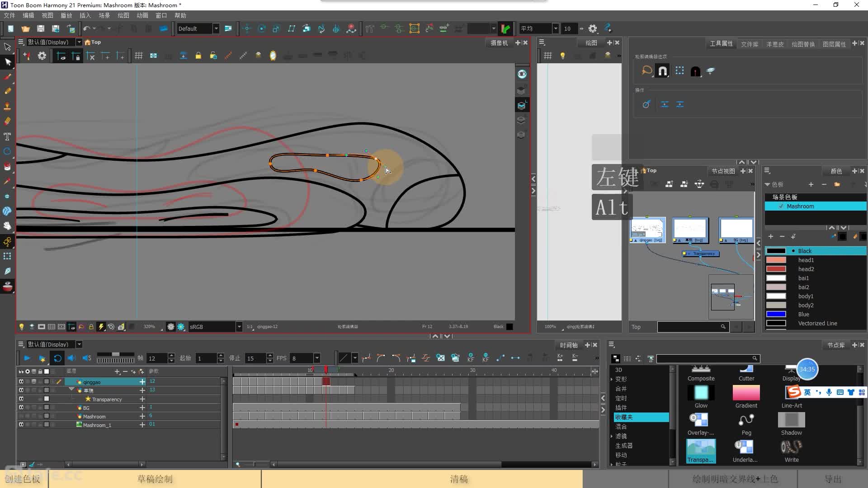Click the Top breadcrumb in camera view
The image size is (868, 488).
coord(96,42)
